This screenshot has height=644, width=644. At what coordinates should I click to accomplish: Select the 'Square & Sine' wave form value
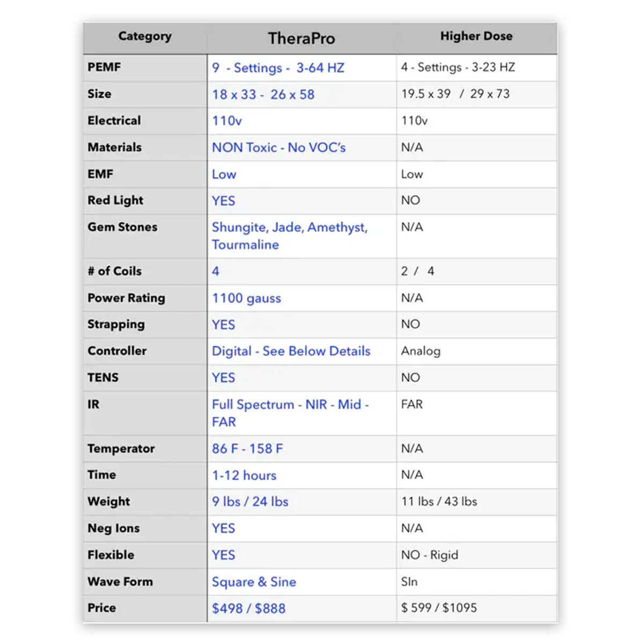click(254, 582)
